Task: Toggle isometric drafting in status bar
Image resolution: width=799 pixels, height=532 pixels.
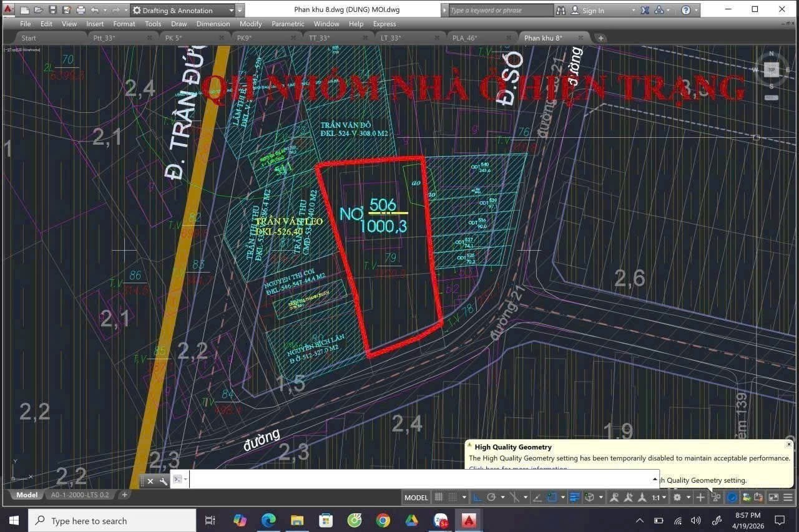Action: pos(514,497)
